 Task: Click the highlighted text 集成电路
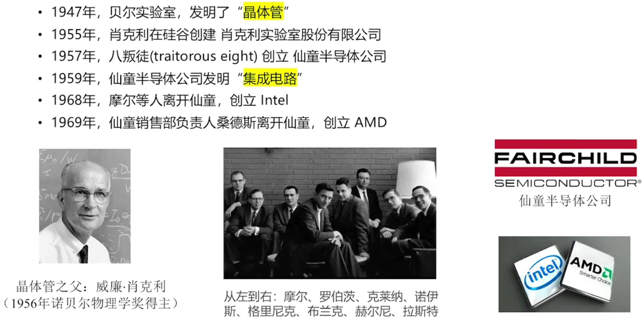[x=270, y=78]
